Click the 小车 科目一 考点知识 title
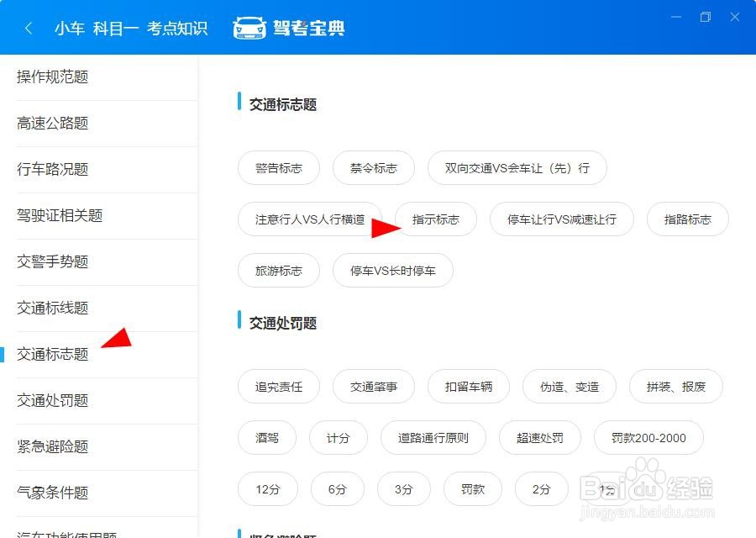This screenshot has width=756, height=538. (131, 29)
